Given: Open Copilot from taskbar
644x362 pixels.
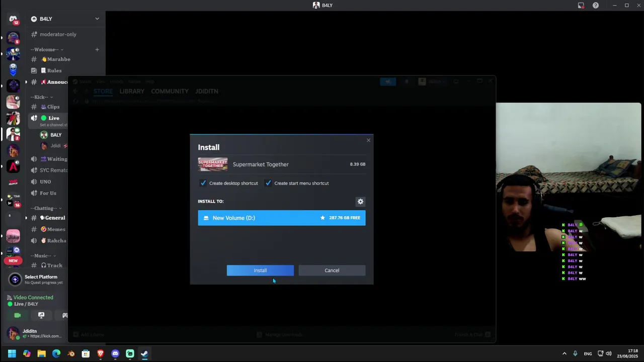Looking at the screenshot, I should (x=27, y=353).
